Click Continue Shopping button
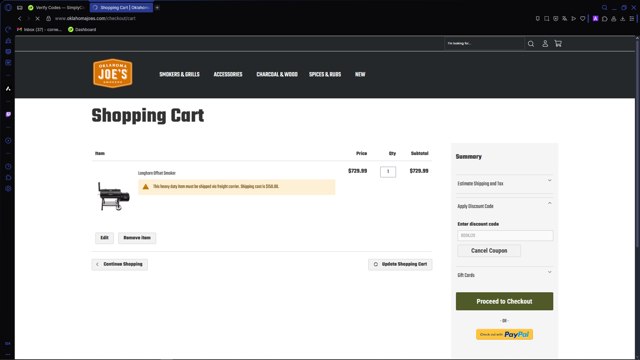This screenshot has width=640, height=360. [120, 264]
